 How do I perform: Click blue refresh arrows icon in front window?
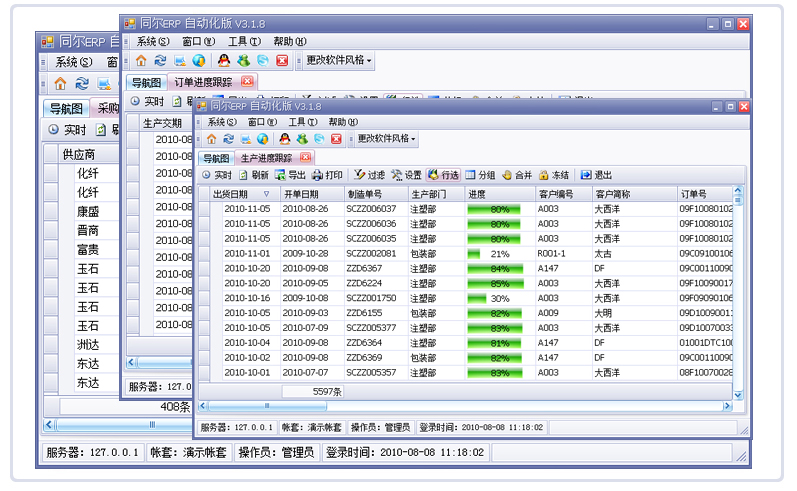click(229, 139)
